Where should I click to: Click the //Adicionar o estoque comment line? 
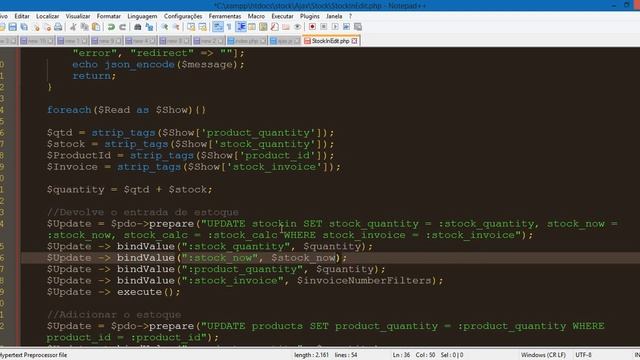[x=114, y=315]
